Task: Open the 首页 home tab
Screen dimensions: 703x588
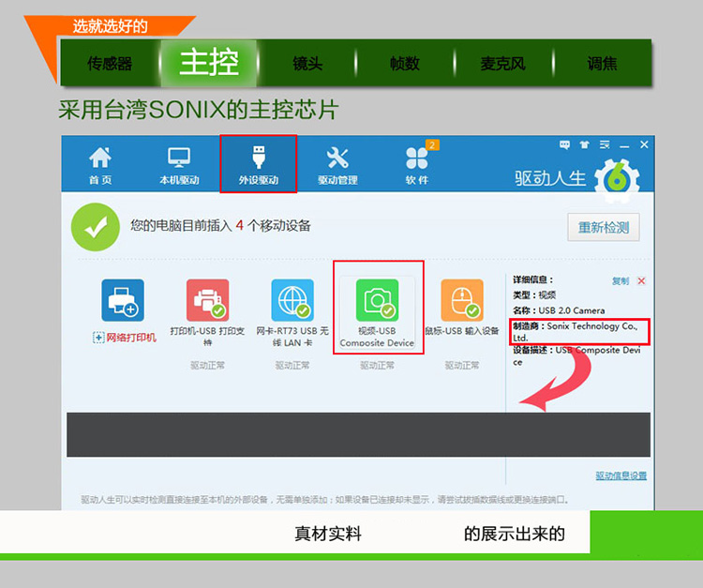Action: pyautogui.click(x=100, y=165)
